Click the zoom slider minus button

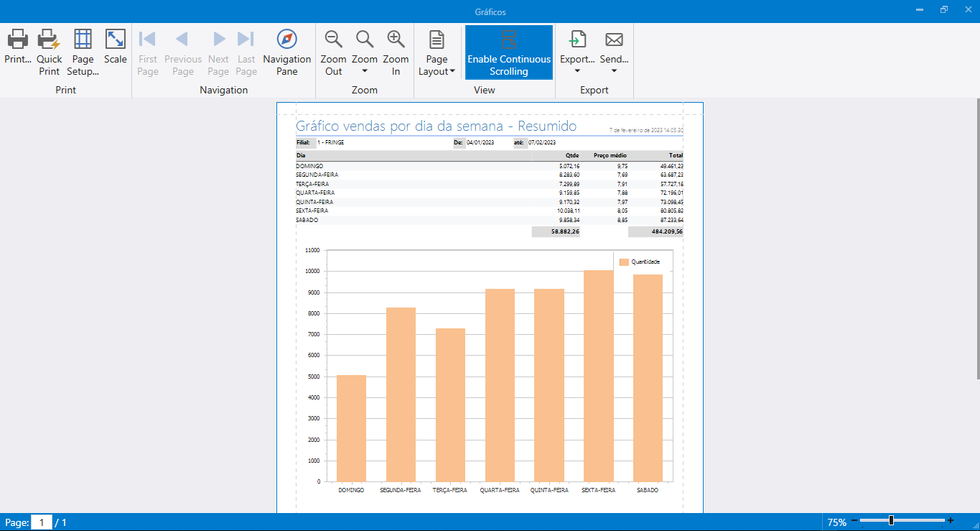pos(854,521)
